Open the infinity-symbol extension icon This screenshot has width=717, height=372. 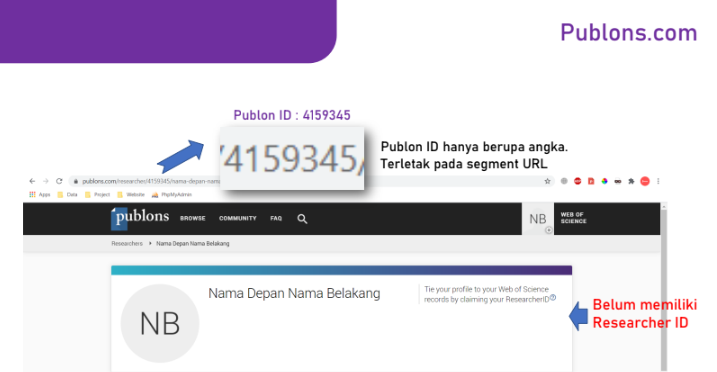[618, 181]
